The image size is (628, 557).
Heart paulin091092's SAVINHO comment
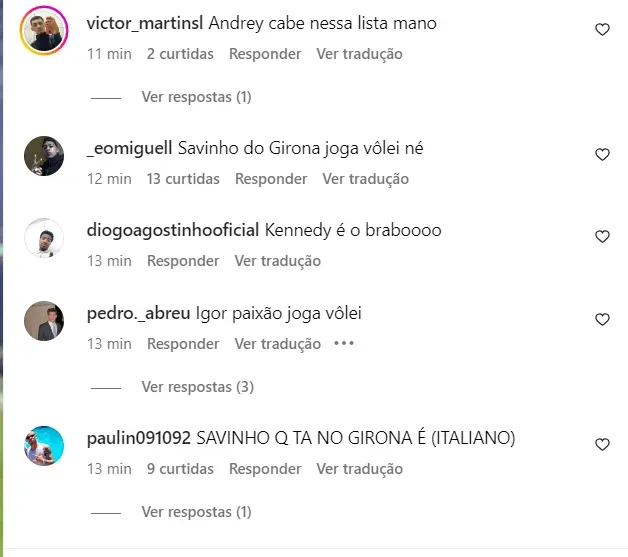pyautogui.click(x=602, y=444)
